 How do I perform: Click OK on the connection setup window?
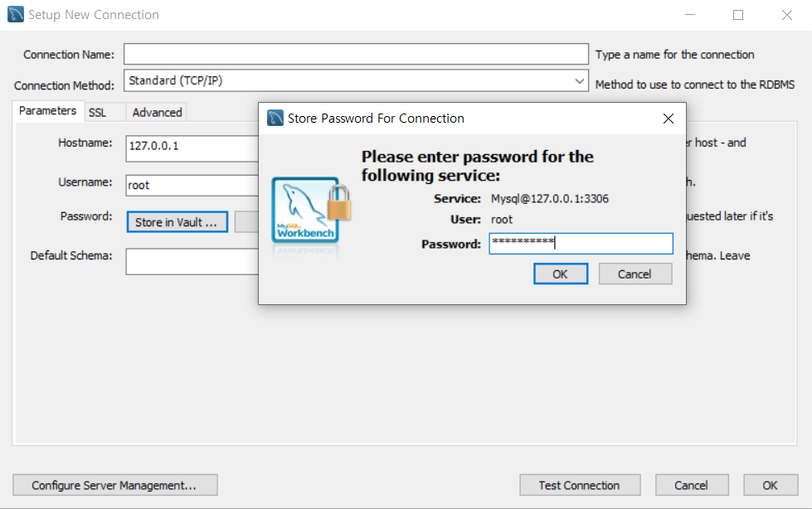(770, 485)
